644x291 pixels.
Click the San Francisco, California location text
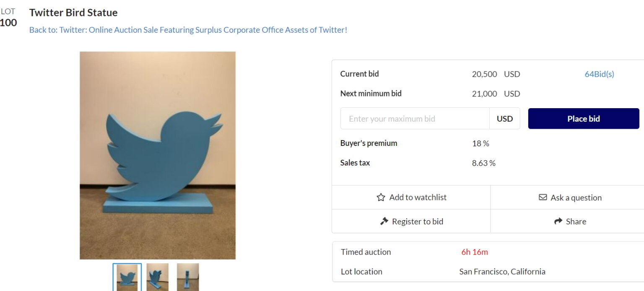502,272
